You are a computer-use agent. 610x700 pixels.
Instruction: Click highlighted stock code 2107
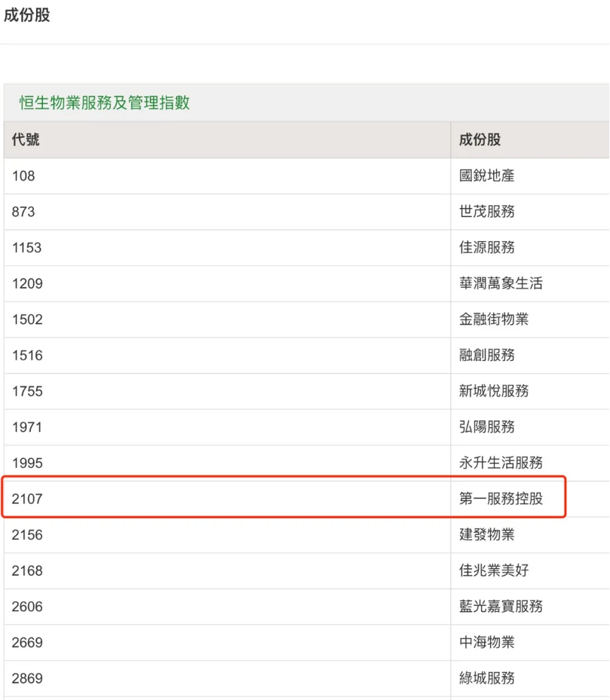pyautogui.click(x=27, y=498)
